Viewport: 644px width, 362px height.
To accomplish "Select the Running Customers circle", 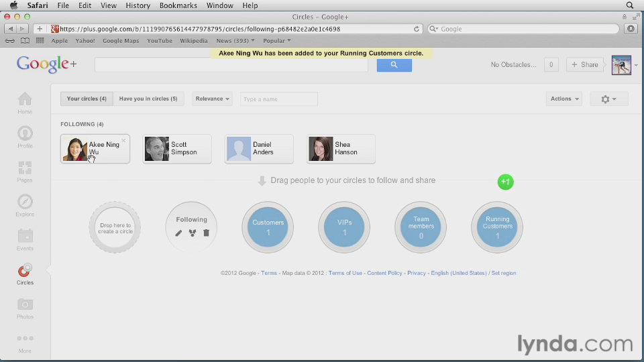I will (x=497, y=227).
